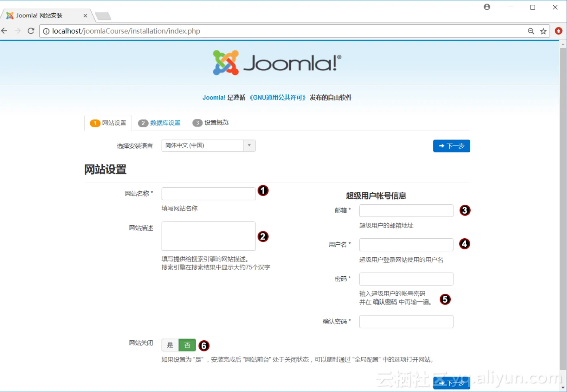Image resolution: width=567 pixels, height=392 pixels.
Task: Open the Chrome profile user icon
Action: (487, 7)
